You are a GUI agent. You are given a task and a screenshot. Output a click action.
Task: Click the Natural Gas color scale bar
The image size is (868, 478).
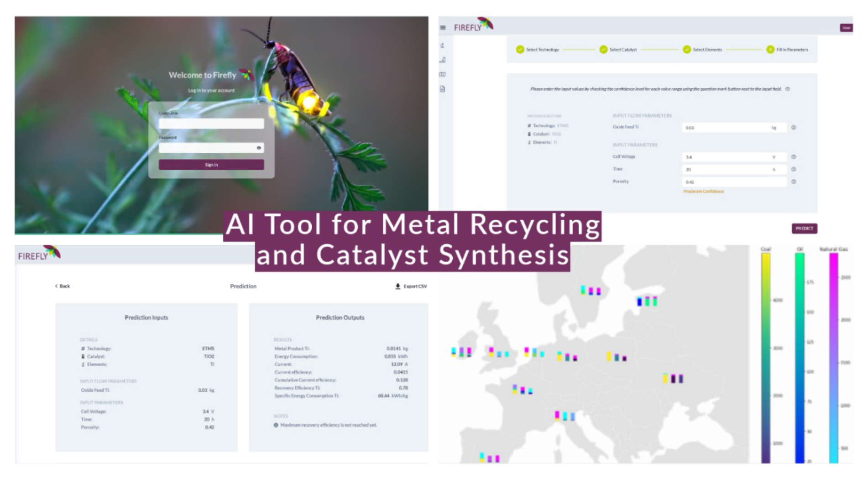[x=833, y=358]
